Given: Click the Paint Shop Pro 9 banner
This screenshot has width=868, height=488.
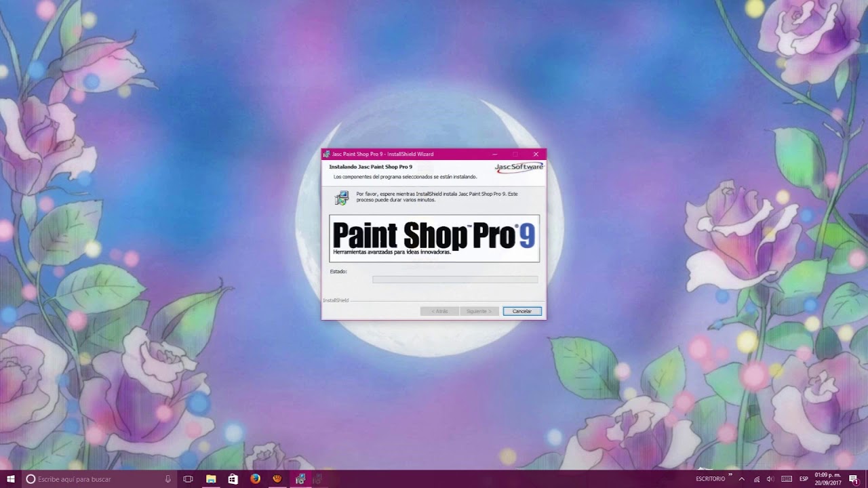Looking at the screenshot, I should tap(434, 239).
